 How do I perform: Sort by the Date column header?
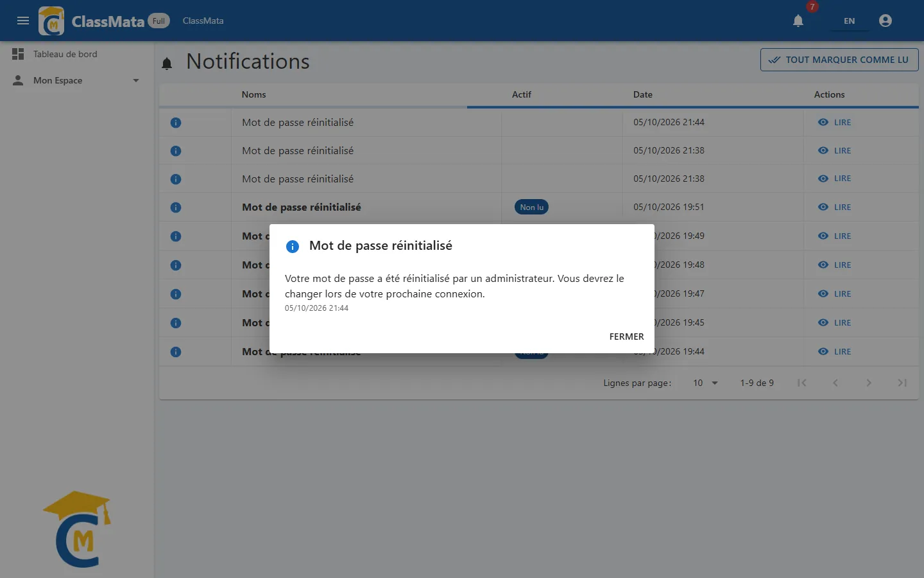point(643,94)
